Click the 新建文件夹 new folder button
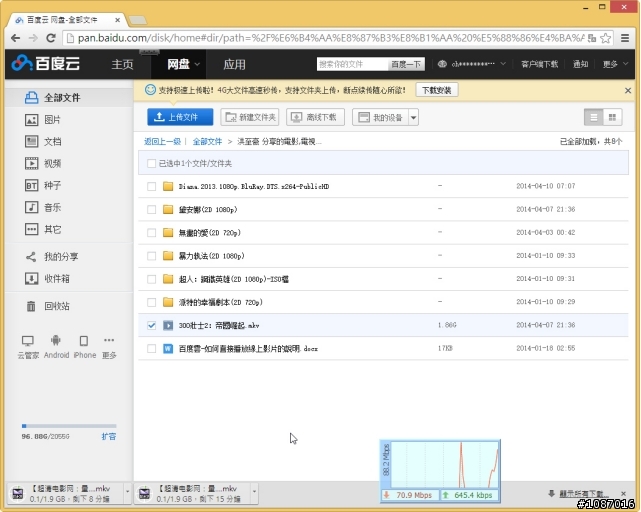Image resolution: width=641 pixels, height=512 pixels. pos(250,117)
